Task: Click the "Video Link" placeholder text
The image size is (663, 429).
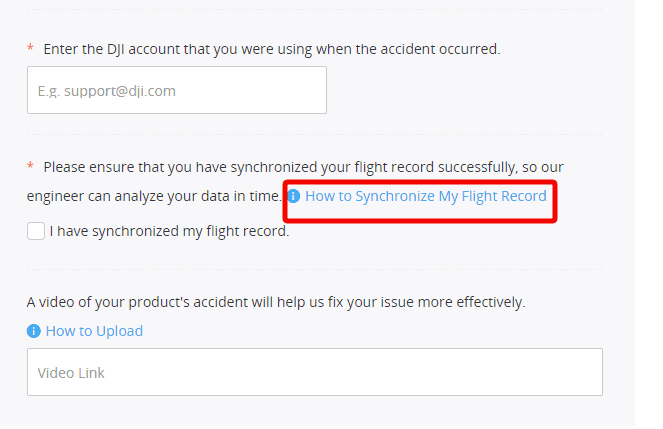Action: click(x=71, y=373)
